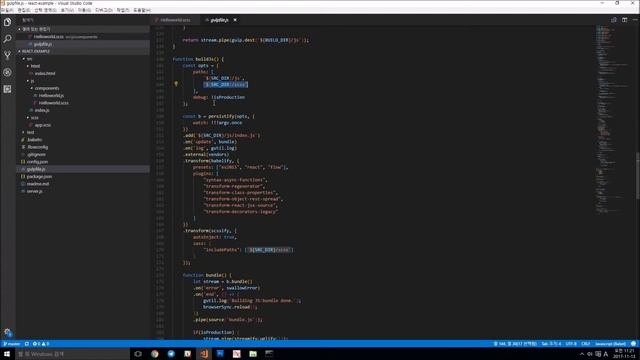Click the master branch in status bar
The height and width of the screenshot is (360, 640).
(x=12, y=344)
